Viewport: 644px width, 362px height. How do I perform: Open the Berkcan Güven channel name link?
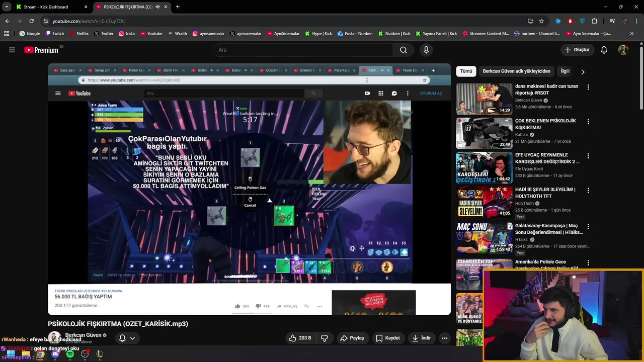(x=83, y=335)
